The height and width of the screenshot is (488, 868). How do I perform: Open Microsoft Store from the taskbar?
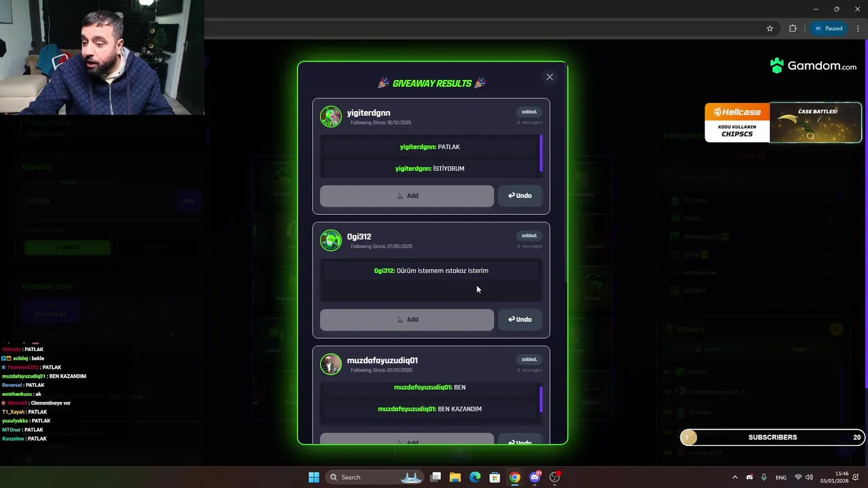coord(495,477)
